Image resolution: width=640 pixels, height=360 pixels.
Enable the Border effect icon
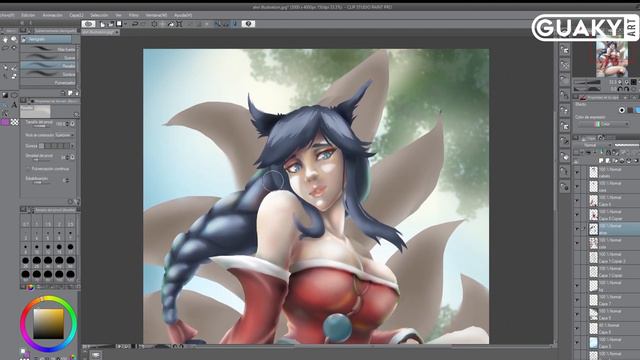pos(622,110)
